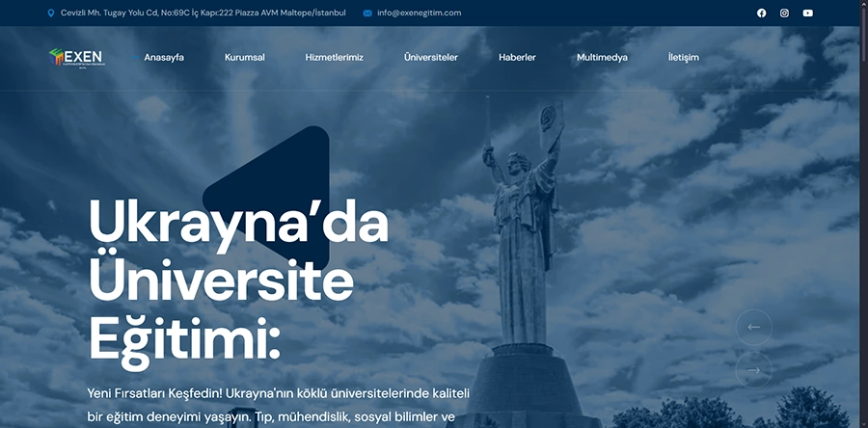Click the Ukrayna'da Üniversite Eğitimi heading

click(x=238, y=283)
